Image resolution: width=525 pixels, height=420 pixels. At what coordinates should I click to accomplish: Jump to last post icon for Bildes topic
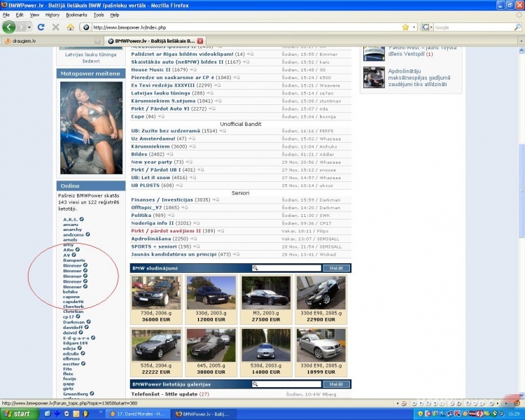(170, 155)
